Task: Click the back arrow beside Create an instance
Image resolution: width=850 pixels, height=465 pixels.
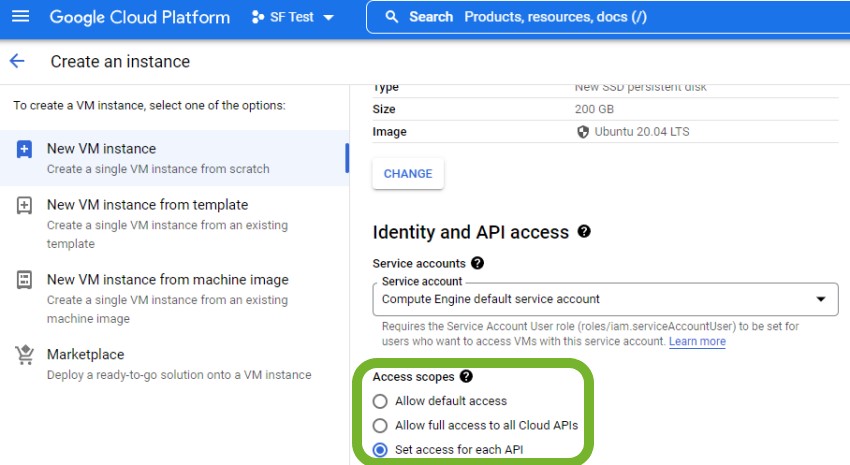Action: pyautogui.click(x=17, y=62)
